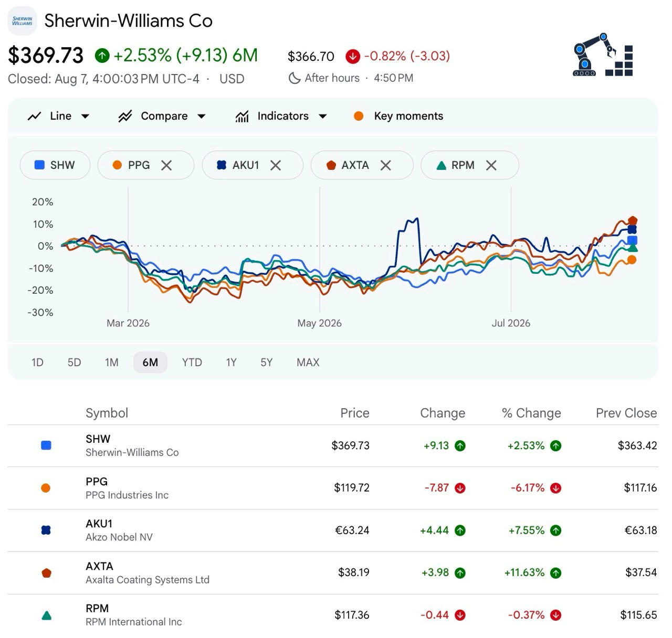Toggle the Key moments orange dot
Viewport: 672px width, 638px height.
359,116
